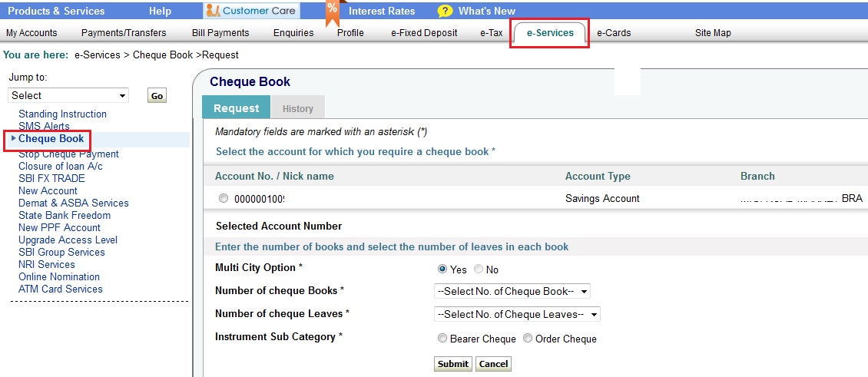Open the What's New link
Viewport: 868px width, 377px height.
(486, 11)
